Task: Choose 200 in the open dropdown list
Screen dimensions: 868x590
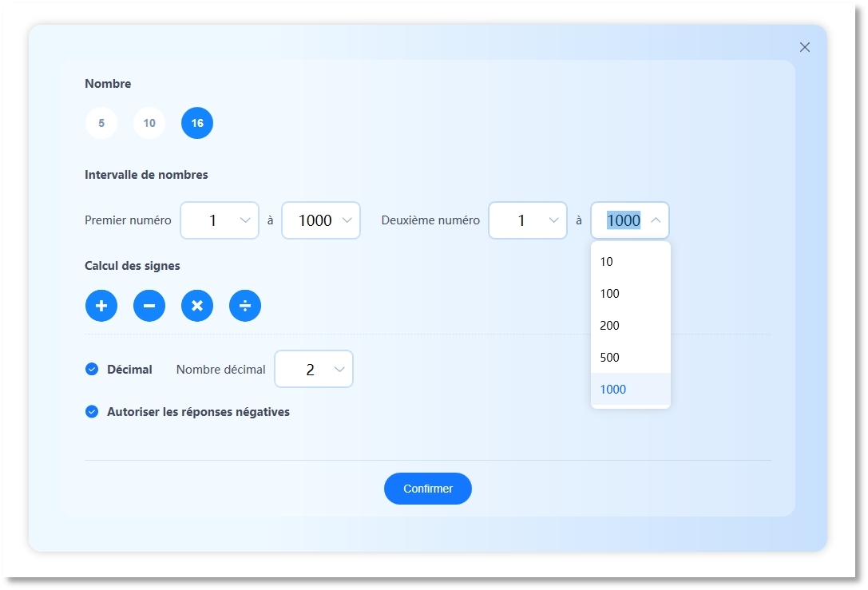Action: click(x=631, y=326)
